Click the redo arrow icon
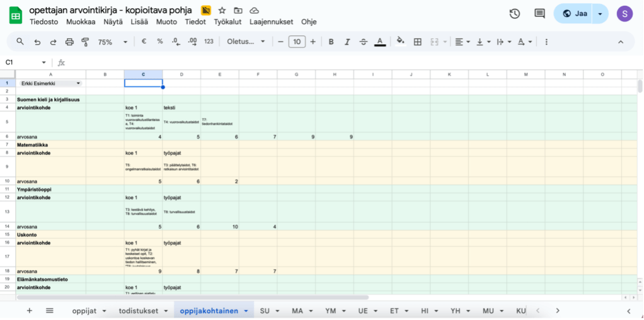The width and height of the screenshot is (644, 320). [x=53, y=42]
